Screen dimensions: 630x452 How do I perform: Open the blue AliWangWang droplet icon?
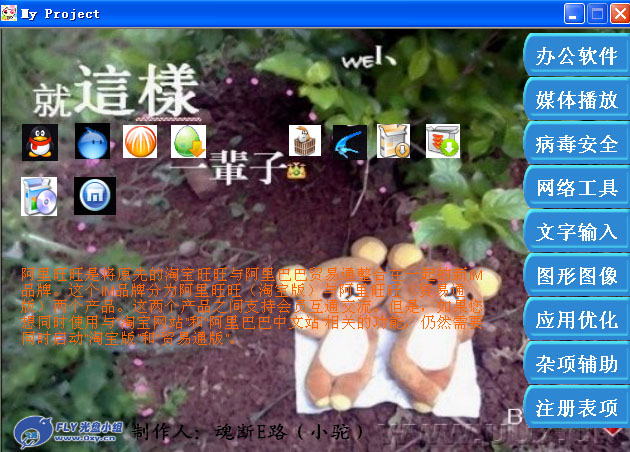tap(92, 141)
